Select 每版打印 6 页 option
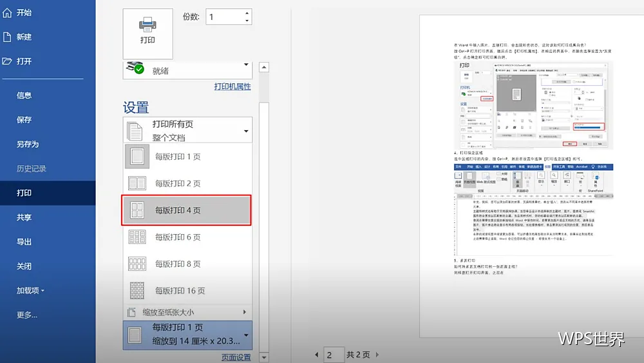This screenshot has height=363, width=644. click(x=187, y=237)
